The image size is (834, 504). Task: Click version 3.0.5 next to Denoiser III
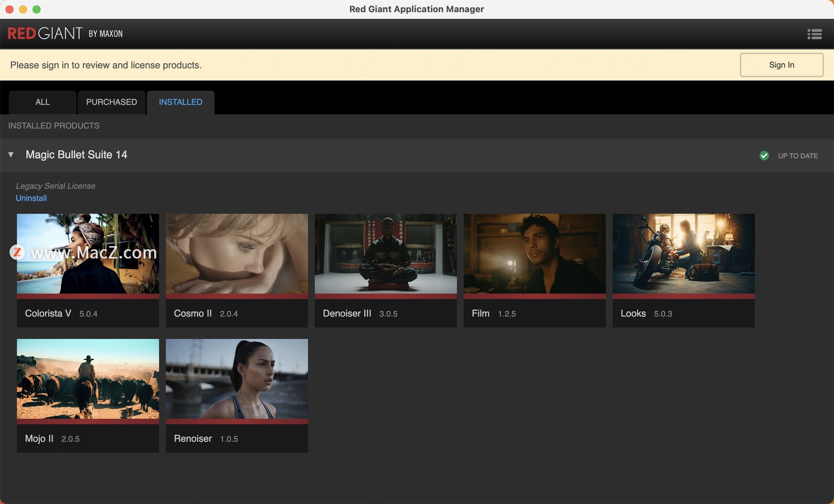(388, 314)
